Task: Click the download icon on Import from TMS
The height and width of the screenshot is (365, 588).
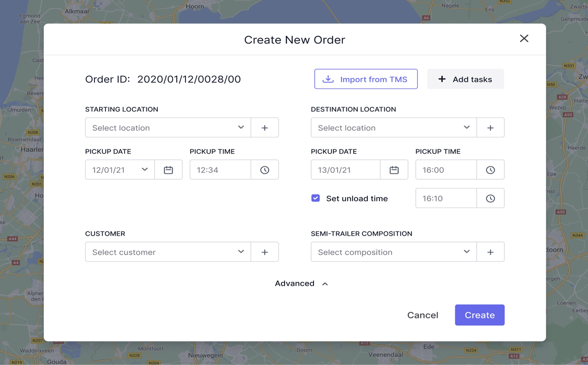Action: 328,79
